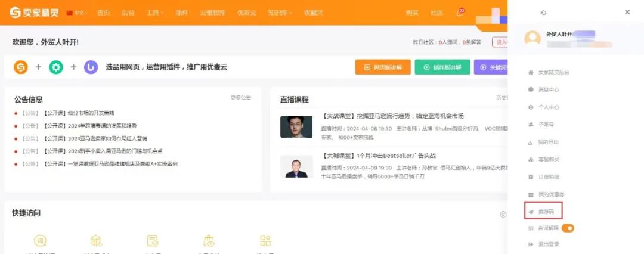Click the purple U circle icon

(91, 67)
